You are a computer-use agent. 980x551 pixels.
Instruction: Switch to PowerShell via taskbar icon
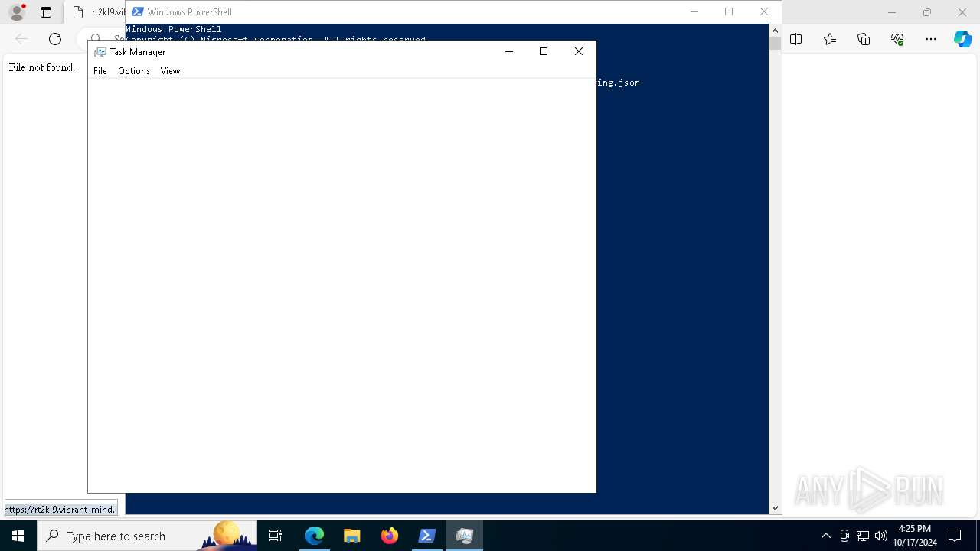[x=426, y=536]
